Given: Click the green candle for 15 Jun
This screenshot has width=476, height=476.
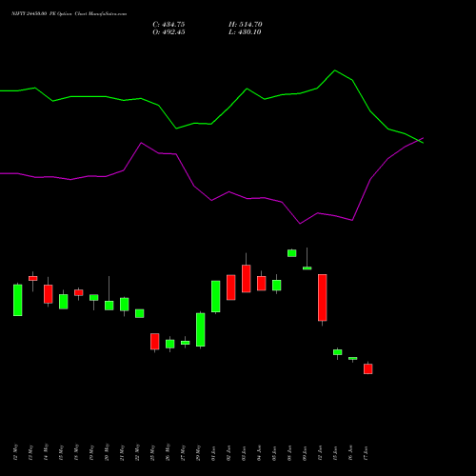Looking at the screenshot, I should click(x=338, y=352).
